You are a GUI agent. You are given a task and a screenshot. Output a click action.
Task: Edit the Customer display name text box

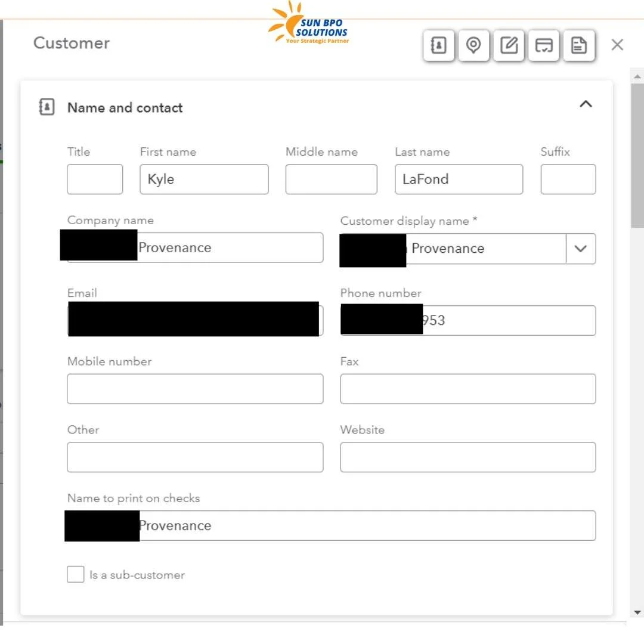pos(453,249)
